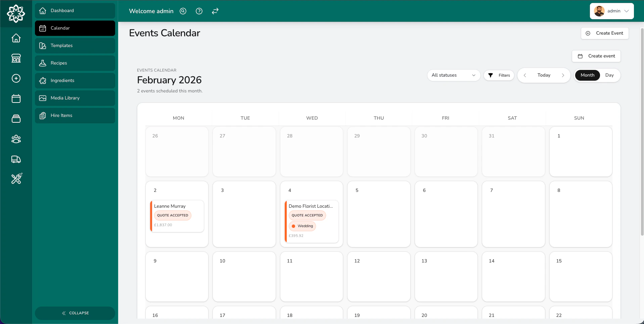Image resolution: width=644 pixels, height=324 pixels.
Task: Open the tools (wrench) icon at rail bottom
Action: pyautogui.click(x=16, y=179)
